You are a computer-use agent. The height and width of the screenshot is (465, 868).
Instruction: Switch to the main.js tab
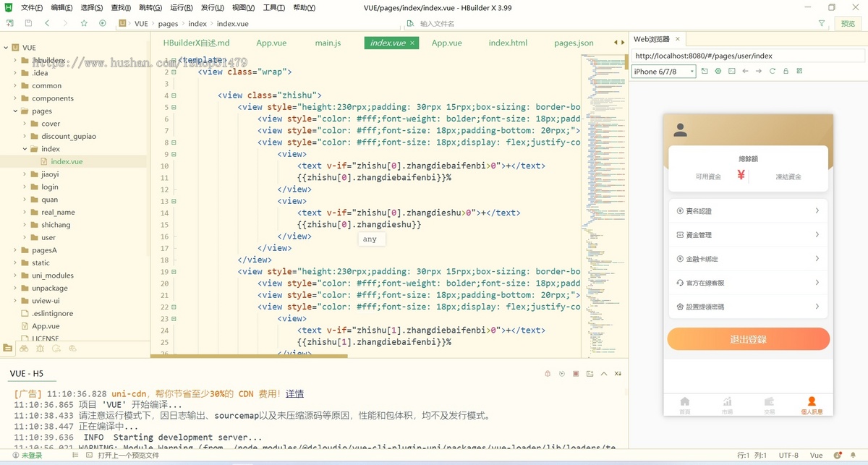(x=328, y=43)
